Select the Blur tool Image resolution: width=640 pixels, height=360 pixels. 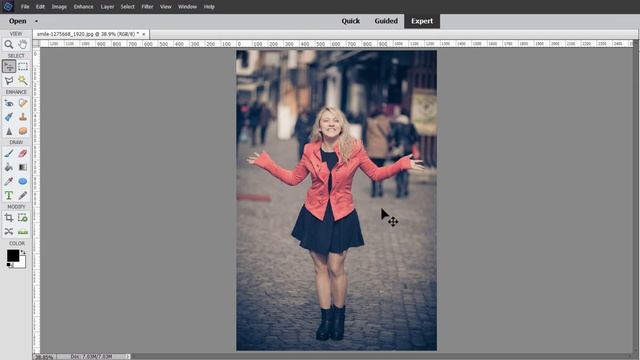(x=9, y=131)
